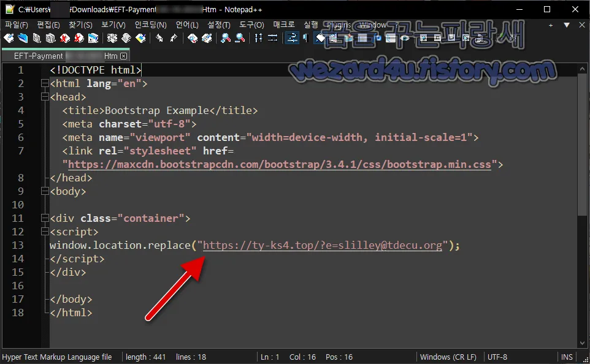Viewport: 590px width, 364px height.
Task: Click the Cut toolbar icon
Action: pyautogui.click(x=112, y=38)
